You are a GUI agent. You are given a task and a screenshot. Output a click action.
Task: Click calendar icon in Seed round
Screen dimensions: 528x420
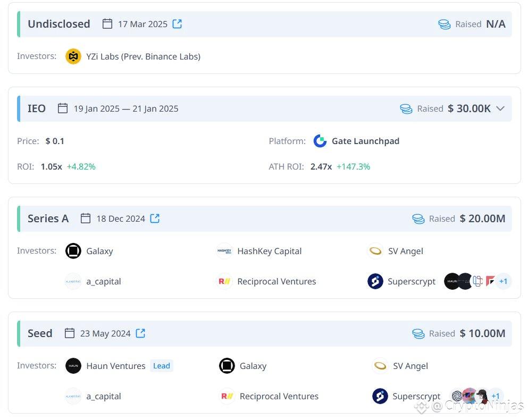pyautogui.click(x=70, y=333)
